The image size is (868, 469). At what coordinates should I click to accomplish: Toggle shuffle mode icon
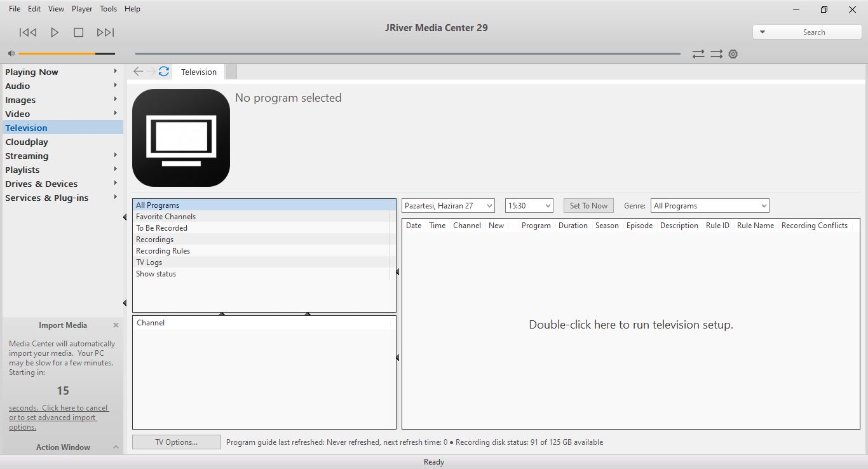click(716, 54)
